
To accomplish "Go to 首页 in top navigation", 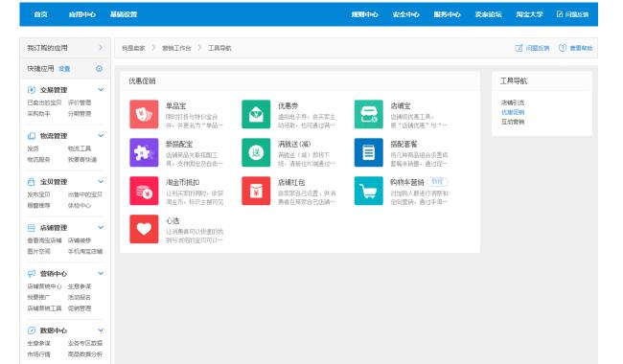I will tap(40, 14).
